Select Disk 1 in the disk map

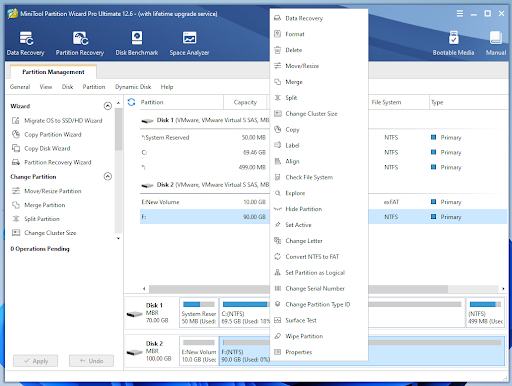click(x=152, y=313)
